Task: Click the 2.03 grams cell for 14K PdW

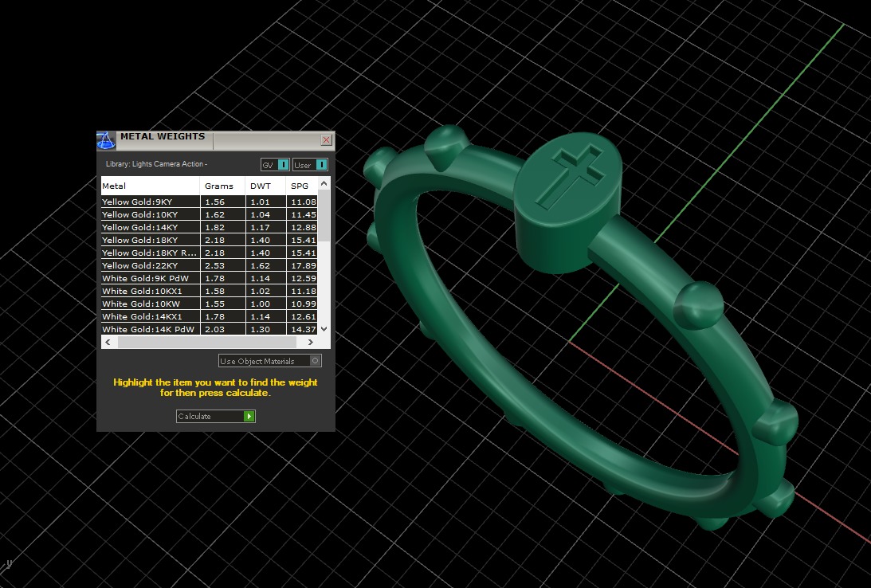Action: (223, 329)
